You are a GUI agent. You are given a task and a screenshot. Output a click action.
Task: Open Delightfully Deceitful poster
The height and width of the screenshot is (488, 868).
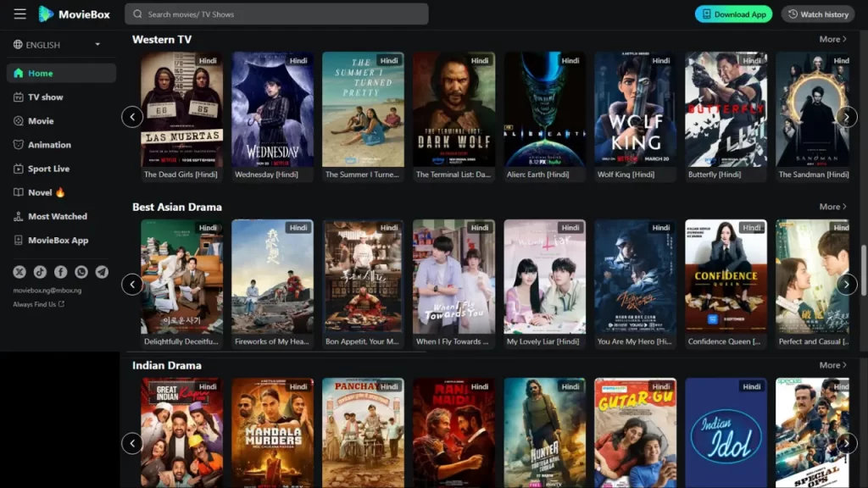pos(181,277)
